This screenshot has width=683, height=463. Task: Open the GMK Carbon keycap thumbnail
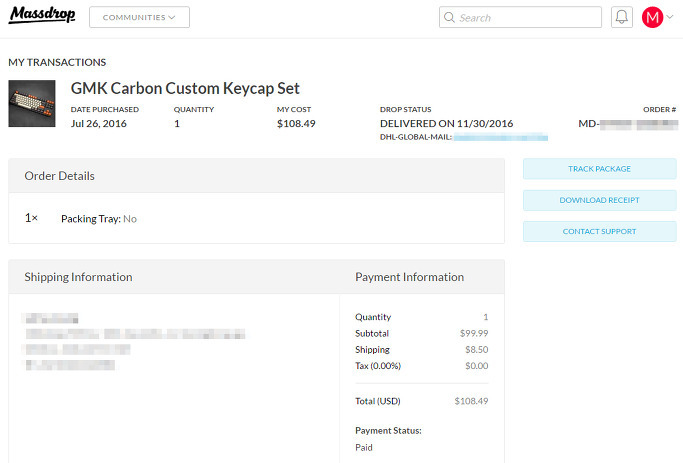pyautogui.click(x=32, y=103)
